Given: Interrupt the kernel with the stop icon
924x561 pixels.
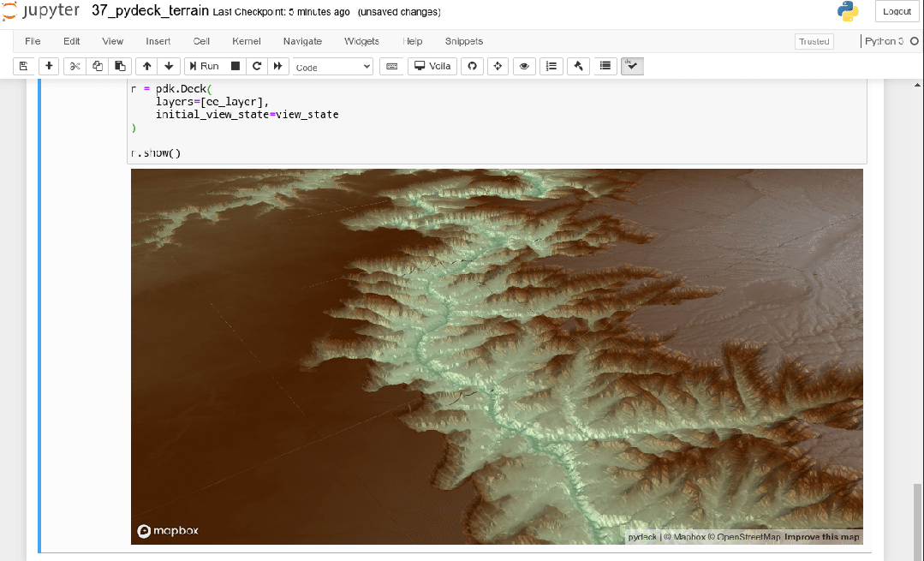Looking at the screenshot, I should tap(235, 66).
